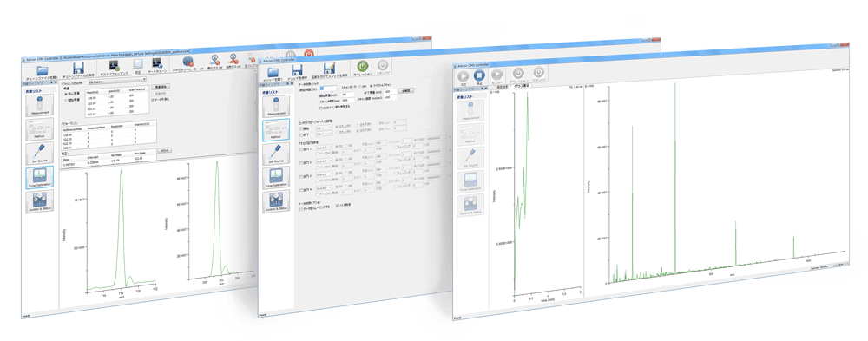The height and width of the screenshot is (341, 868).
Task: Click end mass input field, middle window
Action: pyautogui.click(x=391, y=92)
